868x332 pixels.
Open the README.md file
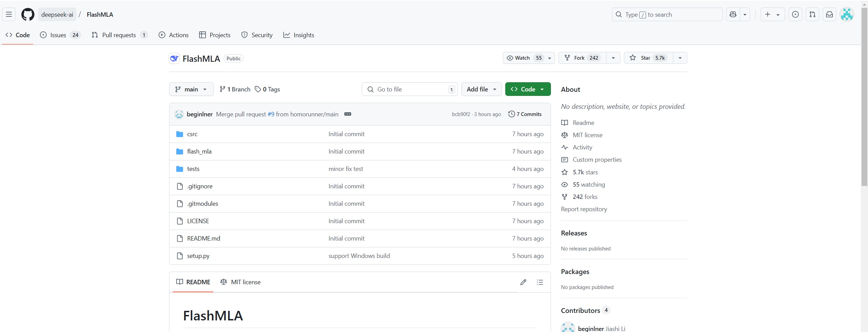point(204,239)
